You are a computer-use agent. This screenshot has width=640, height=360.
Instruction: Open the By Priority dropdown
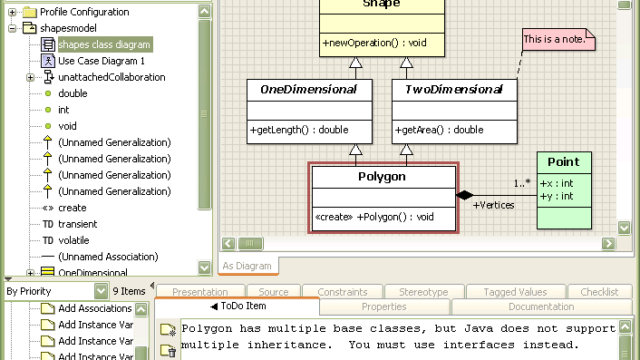click(100, 291)
